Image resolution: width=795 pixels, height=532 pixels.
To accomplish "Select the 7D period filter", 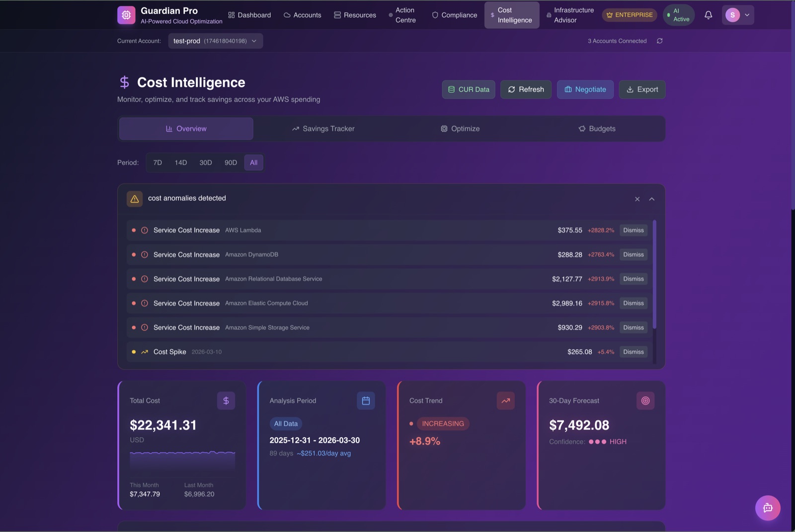I will click(157, 162).
